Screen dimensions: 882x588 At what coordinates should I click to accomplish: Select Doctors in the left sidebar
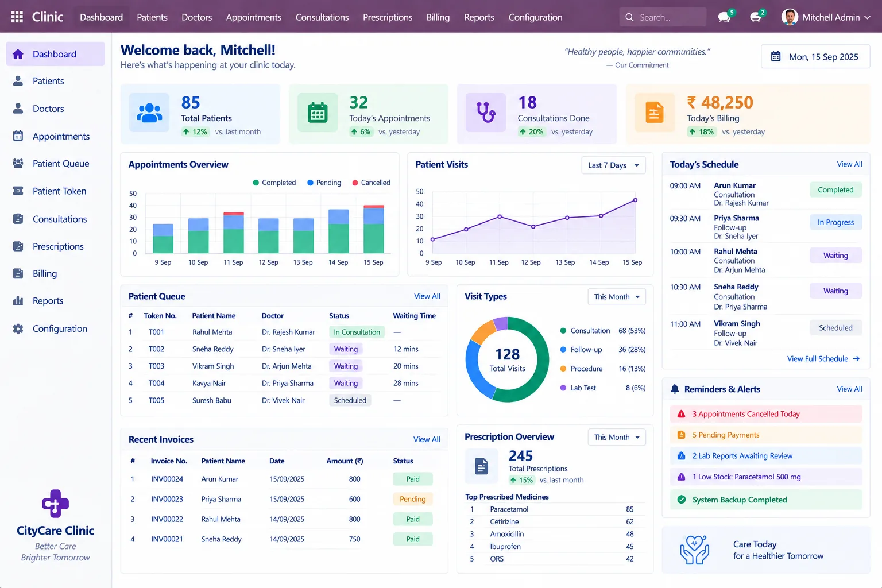56,109
